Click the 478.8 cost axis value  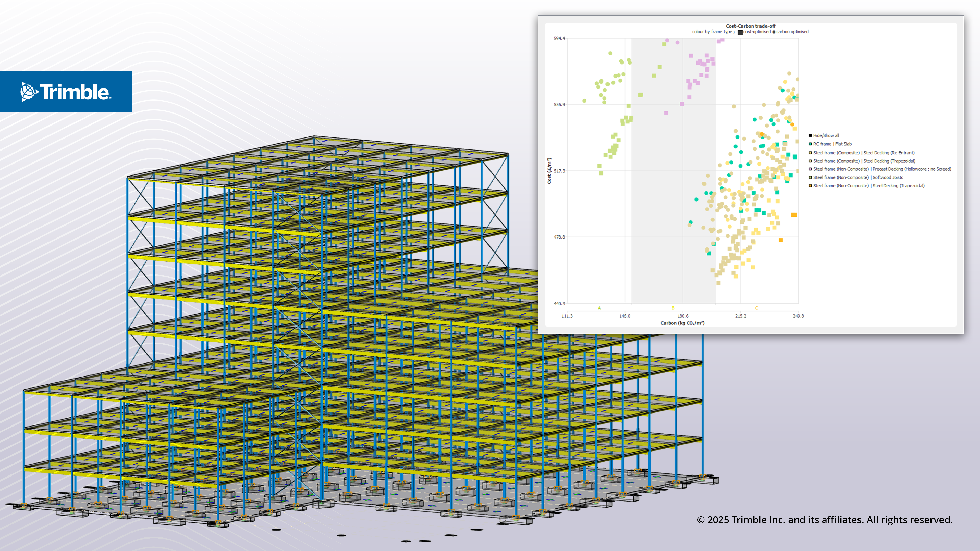coord(559,237)
